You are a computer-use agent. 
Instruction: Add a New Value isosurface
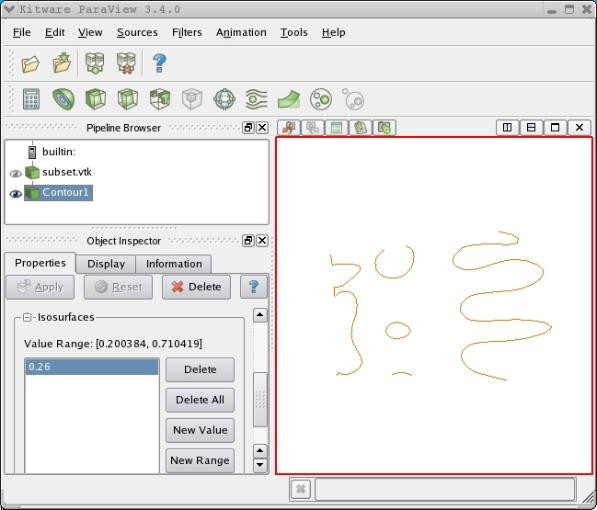coord(200,430)
